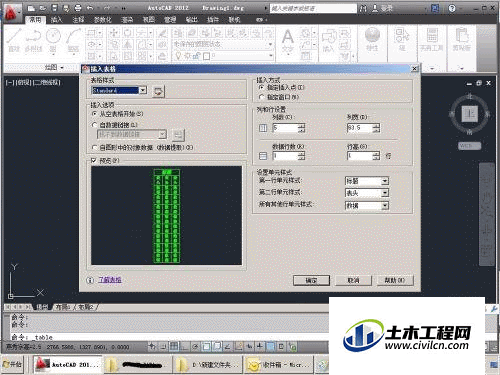Select the Line (直线) tool in ribbon
Viewport: 500px width, 375px height.
point(14,40)
